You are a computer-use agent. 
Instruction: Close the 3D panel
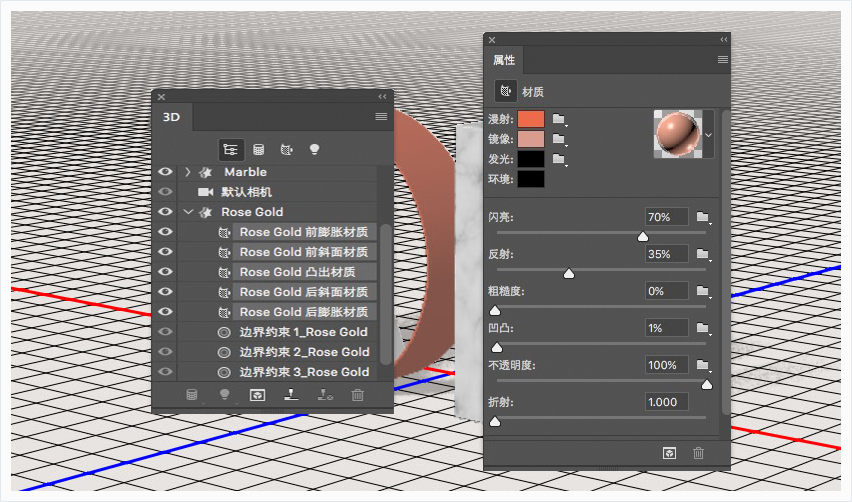pyautogui.click(x=161, y=97)
